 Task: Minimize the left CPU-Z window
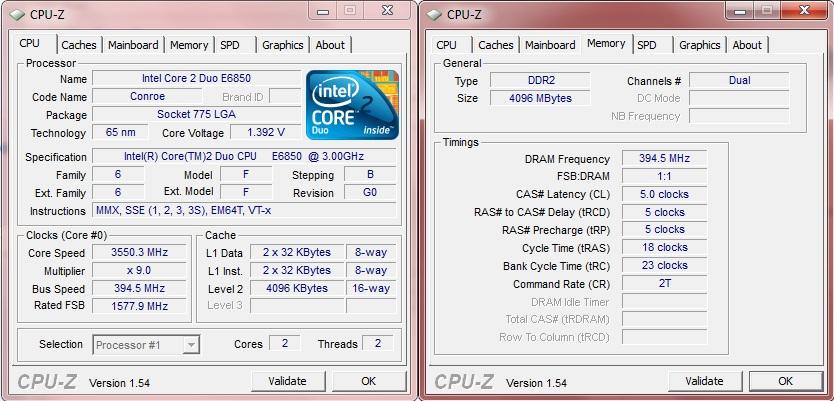(323, 11)
